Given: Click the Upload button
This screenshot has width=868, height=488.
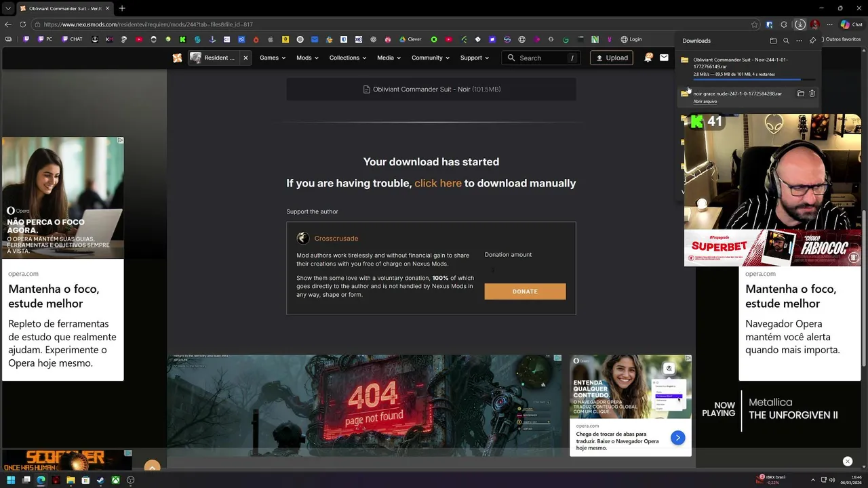Looking at the screenshot, I should click(x=612, y=58).
